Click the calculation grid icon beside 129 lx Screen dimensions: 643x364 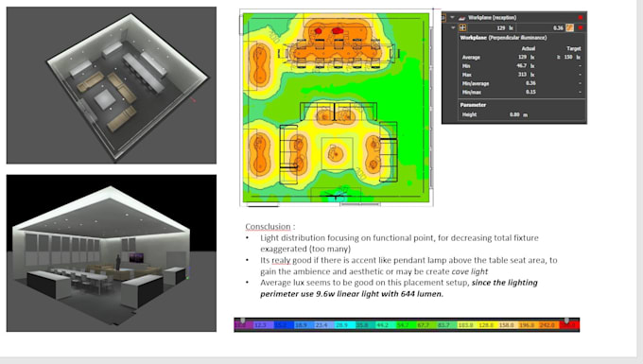(x=462, y=27)
